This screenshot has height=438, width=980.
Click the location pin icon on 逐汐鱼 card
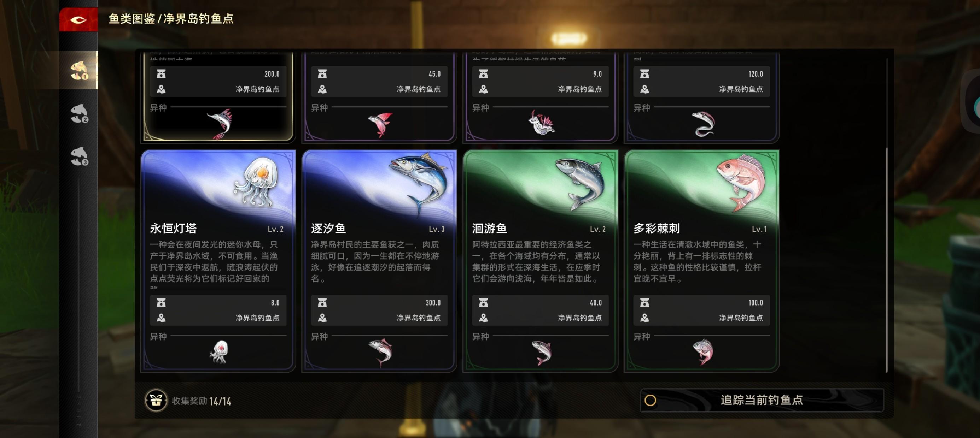point(322,318)
